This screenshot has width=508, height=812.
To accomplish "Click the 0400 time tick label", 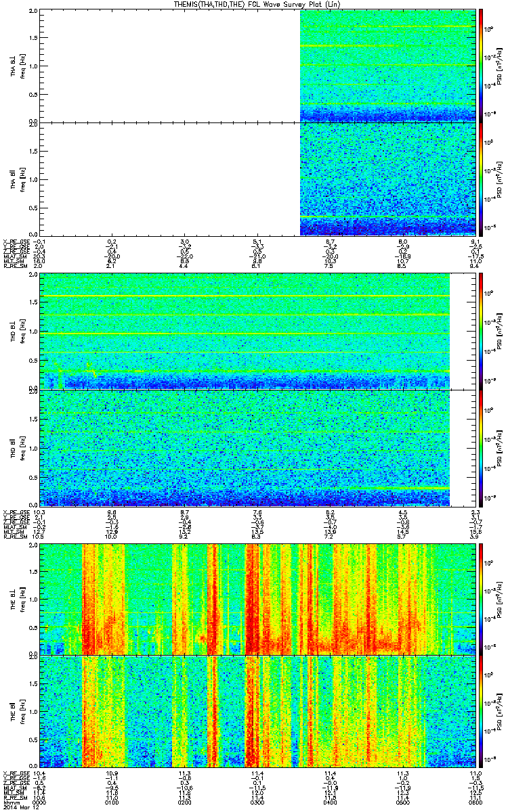I will tap(330, 803).
